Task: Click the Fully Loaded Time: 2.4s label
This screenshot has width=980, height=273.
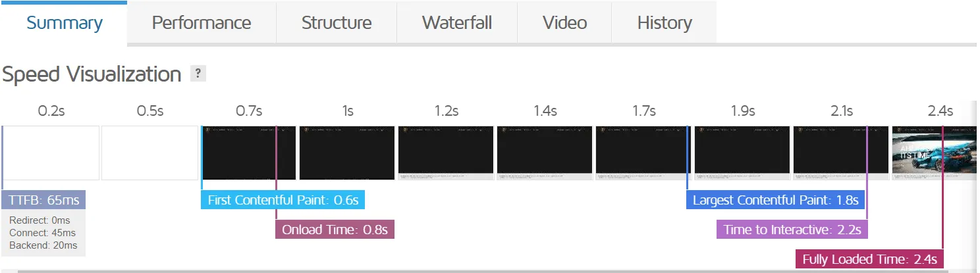Action: coord(869,259)
